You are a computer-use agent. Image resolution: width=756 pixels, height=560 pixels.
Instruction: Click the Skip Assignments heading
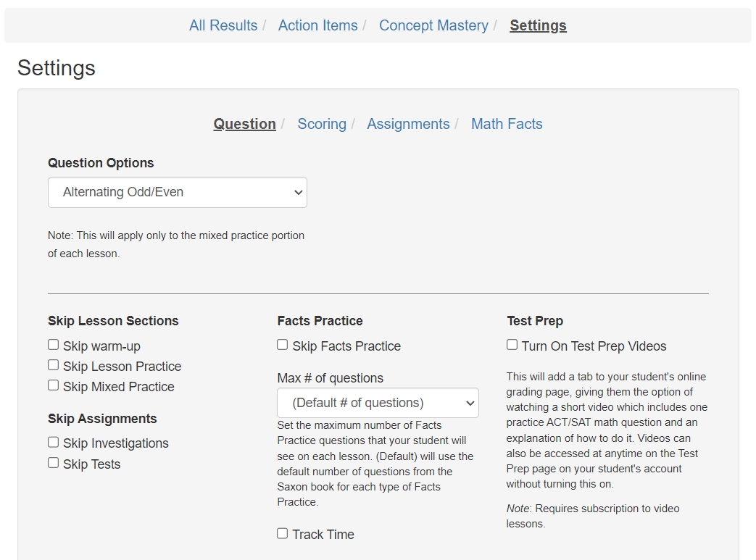tap(102, 419)
